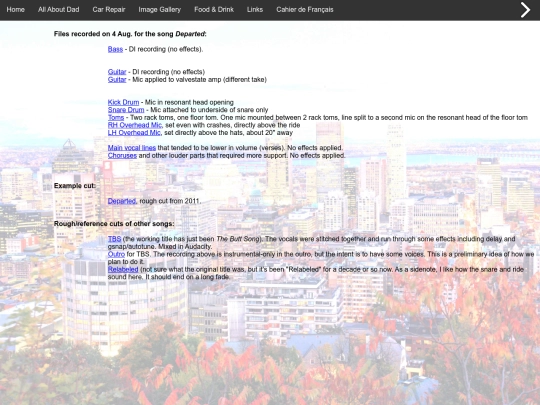The width and height of the screenshot is (540, 405).
Task: Open the Bass DI recording link
Action: [x=115, y=49]
